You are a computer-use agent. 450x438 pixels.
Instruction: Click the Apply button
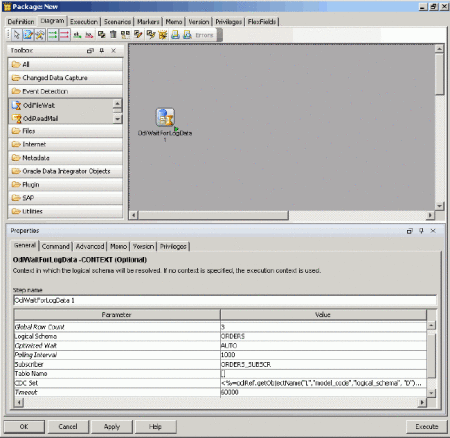pos(112,427)
